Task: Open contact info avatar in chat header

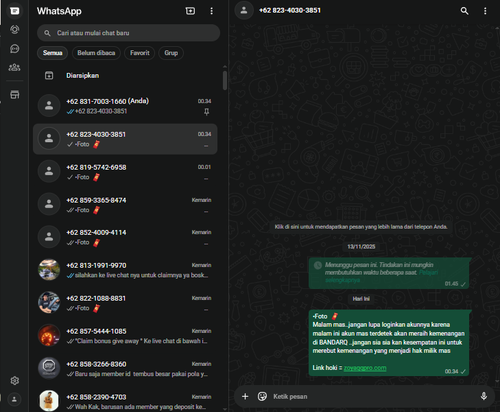Action: [244, 10]
